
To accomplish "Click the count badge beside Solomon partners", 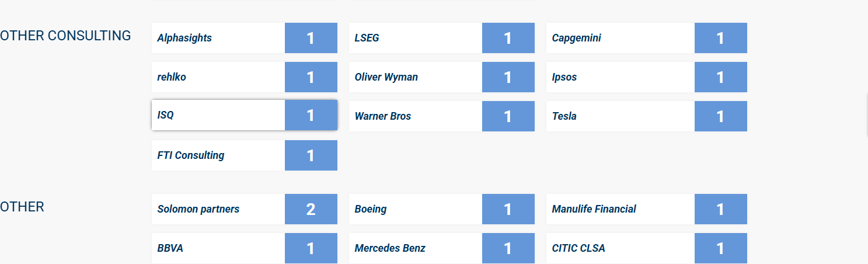I will pos(311,209).
